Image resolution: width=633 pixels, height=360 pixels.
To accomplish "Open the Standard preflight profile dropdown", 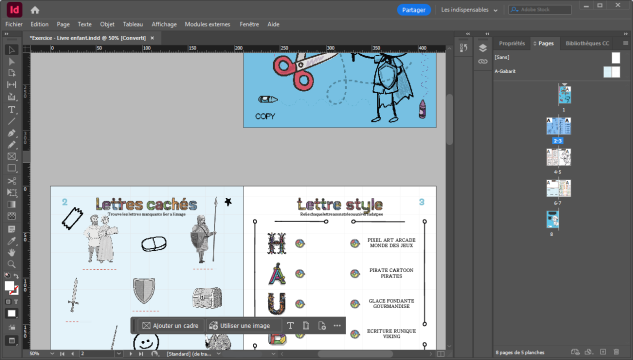I will [218, 354].
